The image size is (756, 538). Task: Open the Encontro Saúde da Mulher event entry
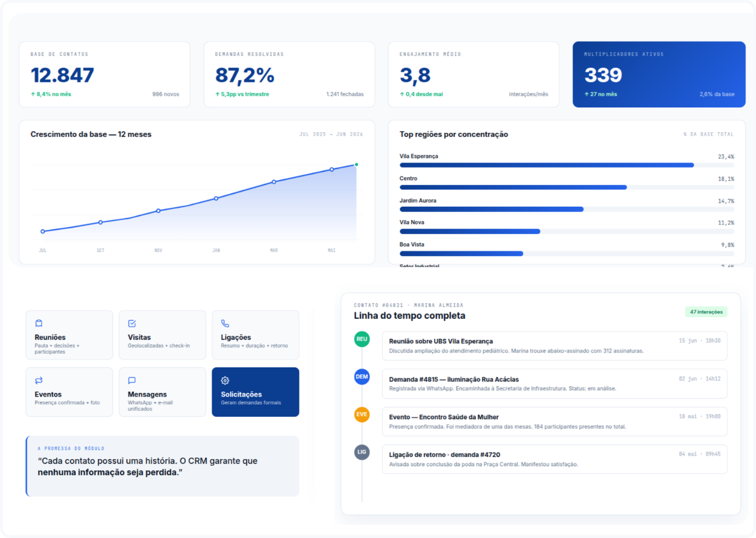click(x=555, y=421)
